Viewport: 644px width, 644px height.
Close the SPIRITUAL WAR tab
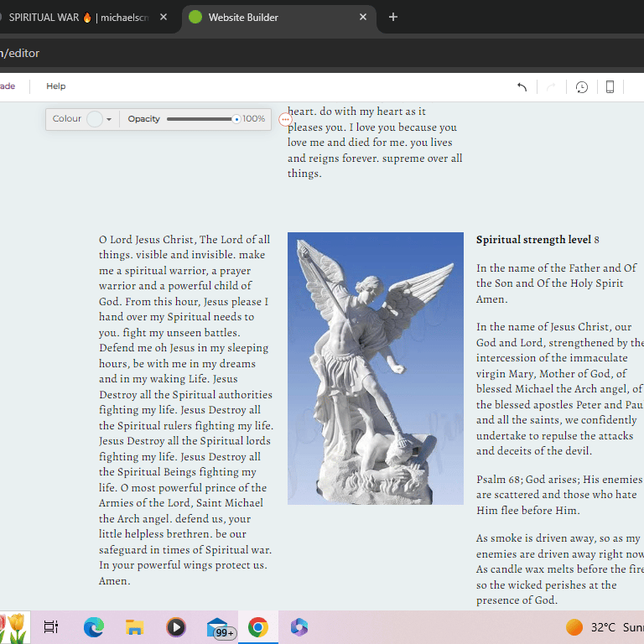[x=163, y=17]
